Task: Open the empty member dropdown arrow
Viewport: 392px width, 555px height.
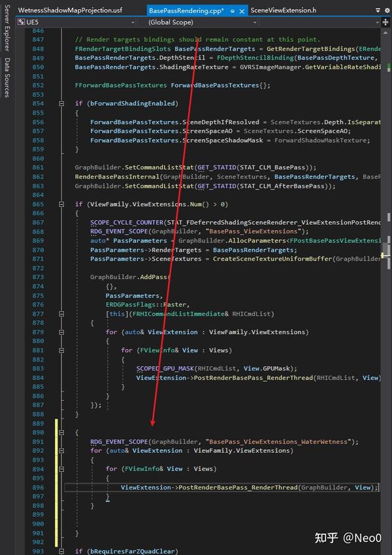Action: pyautogui.click(x=377, y=22)
